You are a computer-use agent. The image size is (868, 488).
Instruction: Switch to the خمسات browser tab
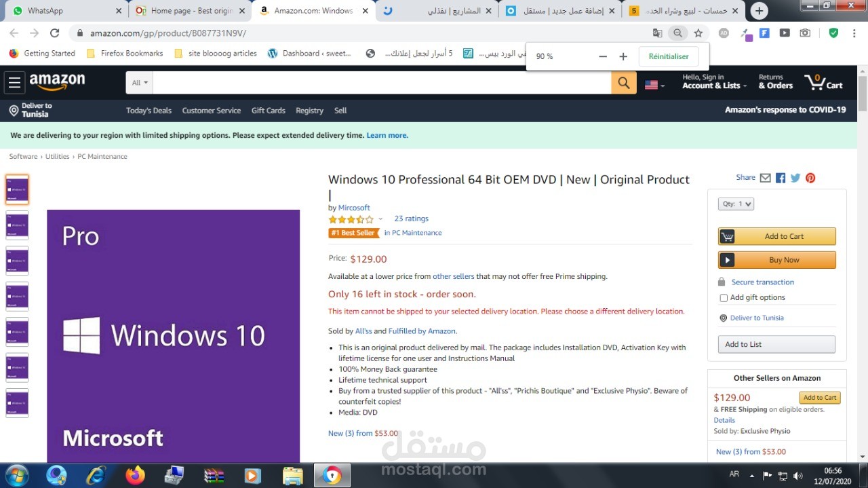(x=685, y=11)
